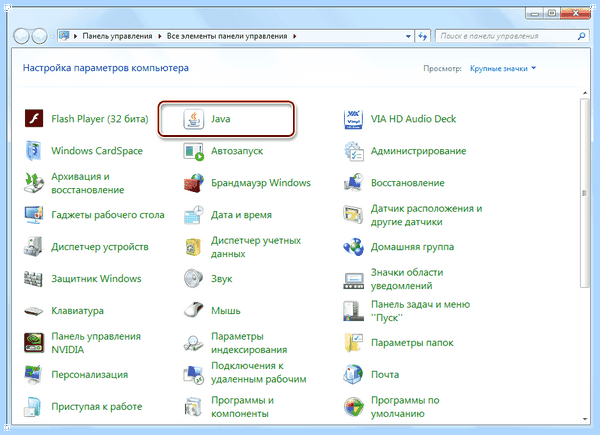Open the Клавиатура link text

click(x=77, y=311)
